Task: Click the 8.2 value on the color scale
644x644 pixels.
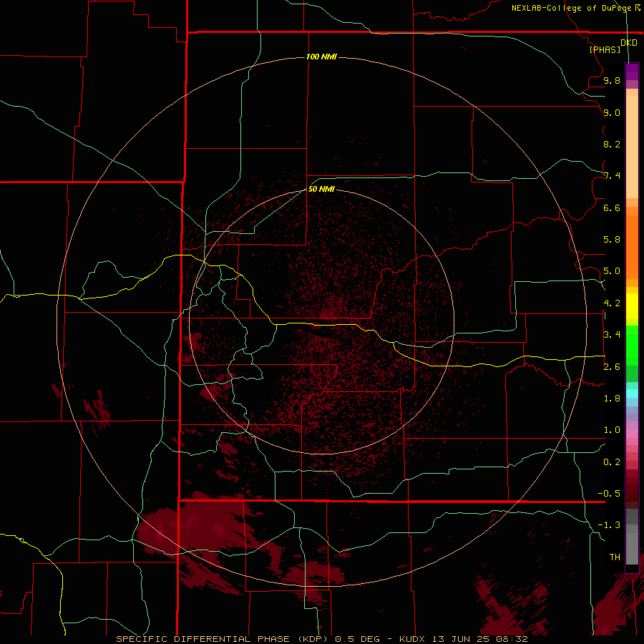Action: coord(612,144)
